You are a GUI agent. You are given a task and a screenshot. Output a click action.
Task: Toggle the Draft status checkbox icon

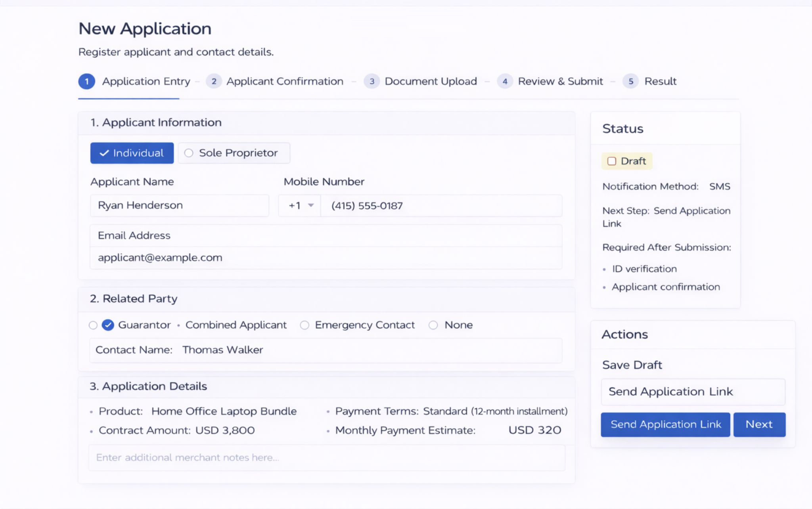coord(612,161)
